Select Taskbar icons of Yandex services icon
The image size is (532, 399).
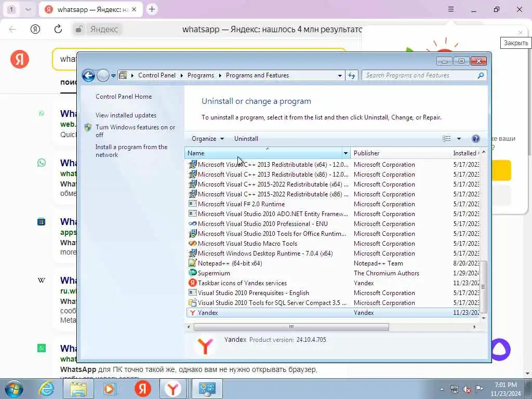click(192, 283)
